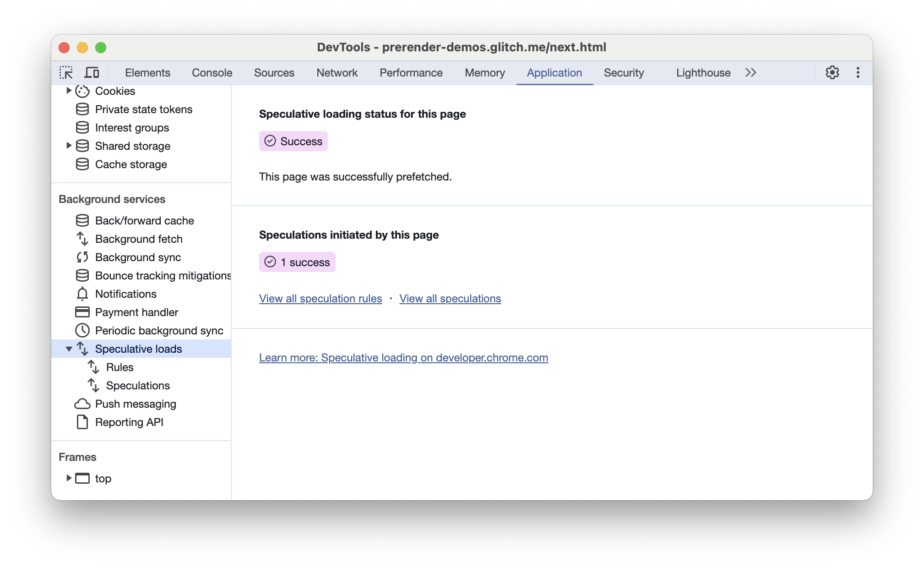Click View all speculations link

(450, 299)
